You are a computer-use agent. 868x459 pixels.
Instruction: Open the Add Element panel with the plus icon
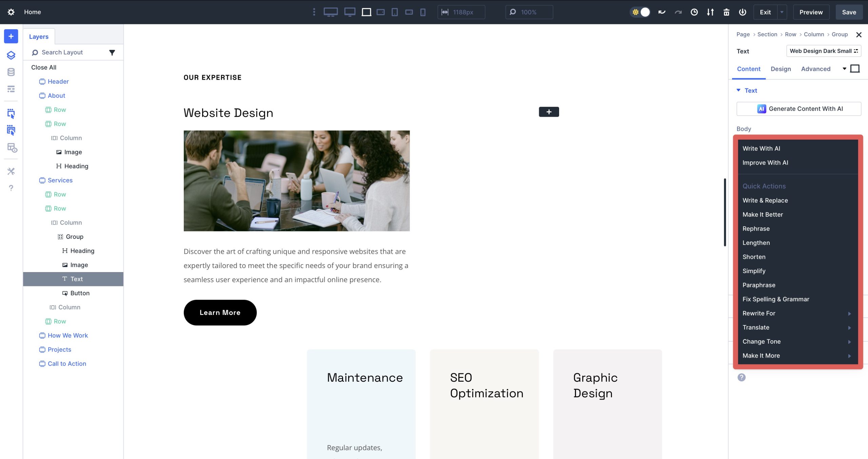tap(11, 36)
